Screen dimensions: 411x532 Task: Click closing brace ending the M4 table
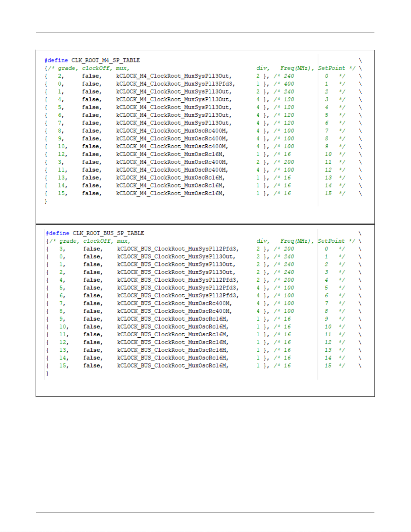(46, 201)
